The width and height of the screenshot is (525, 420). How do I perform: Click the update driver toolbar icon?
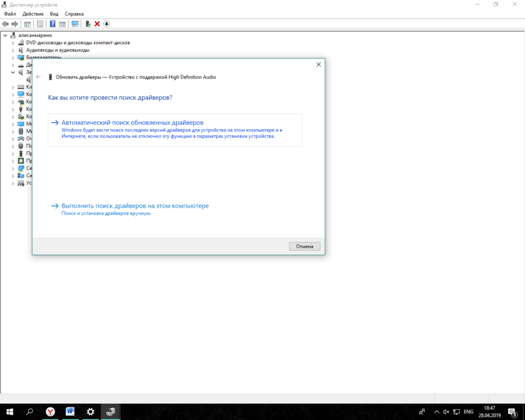click(x=88, y=24)
